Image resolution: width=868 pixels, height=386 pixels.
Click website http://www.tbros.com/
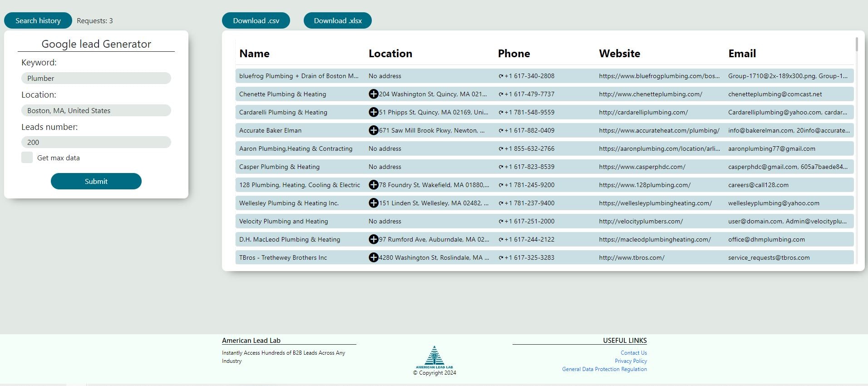click(631, 257)
